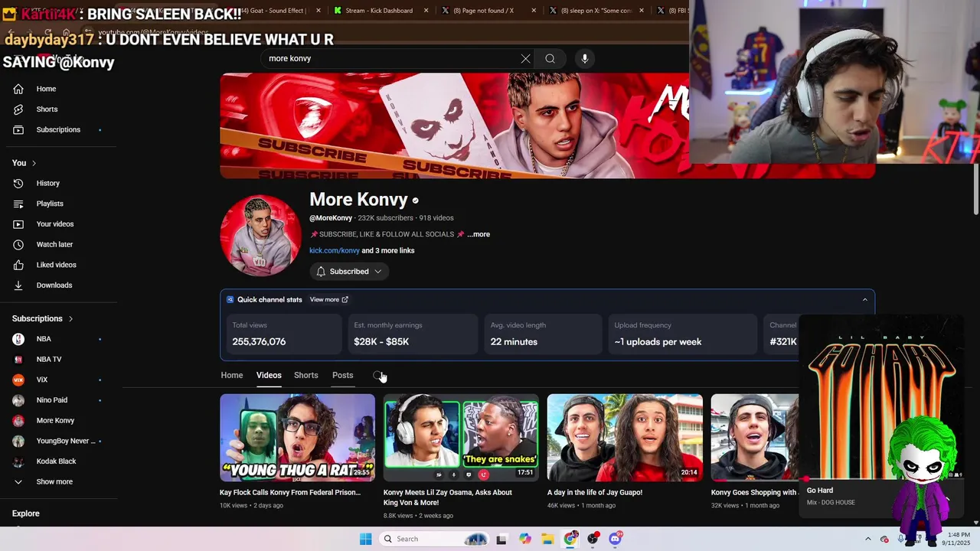Close the Page not found / X tab

click(x=534, y=11)
